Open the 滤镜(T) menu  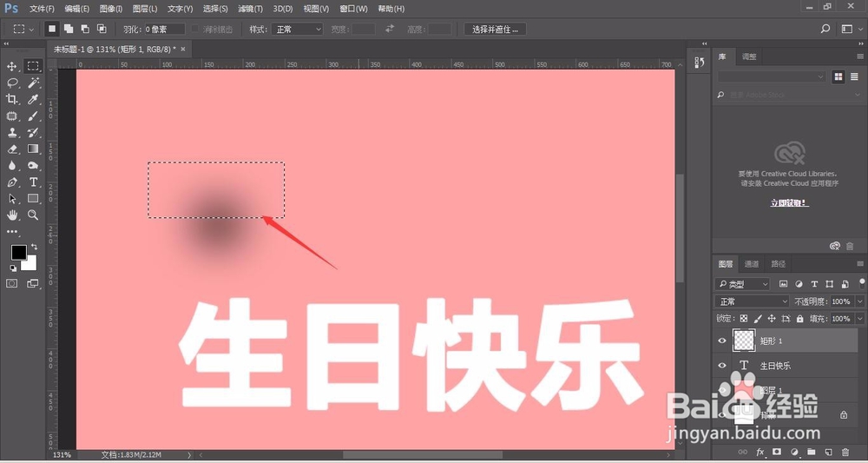coord(250,9)
